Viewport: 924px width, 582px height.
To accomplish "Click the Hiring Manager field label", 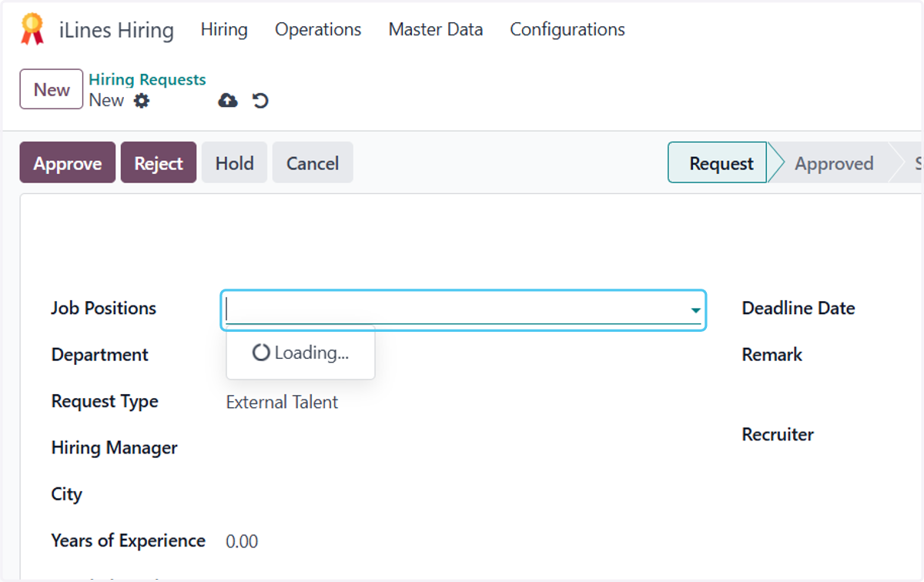I will [115, 448].
